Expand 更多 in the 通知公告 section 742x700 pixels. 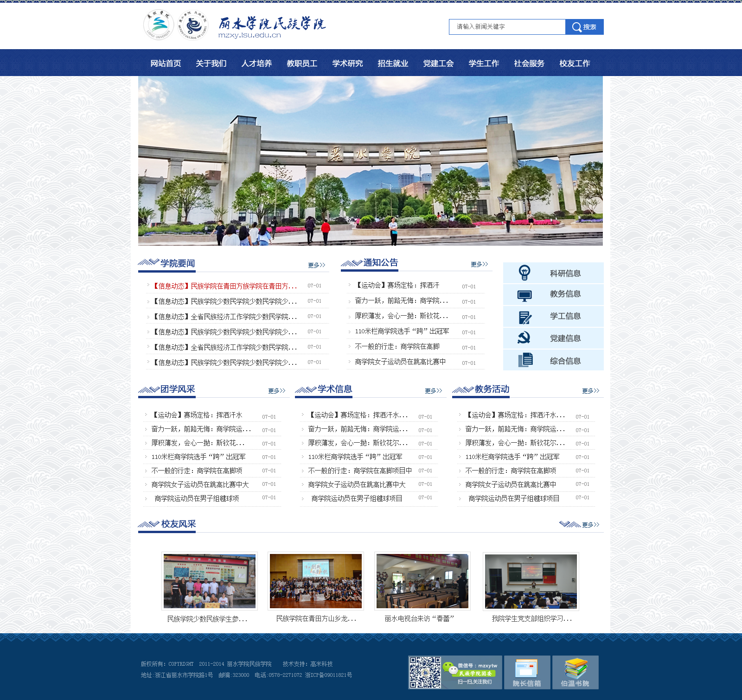point(479,264)
